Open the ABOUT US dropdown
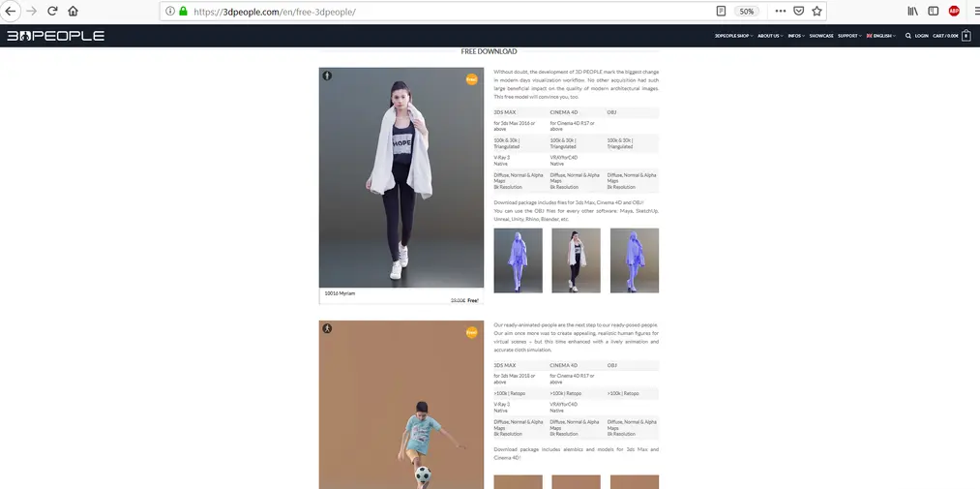 [x=770, y=36]
